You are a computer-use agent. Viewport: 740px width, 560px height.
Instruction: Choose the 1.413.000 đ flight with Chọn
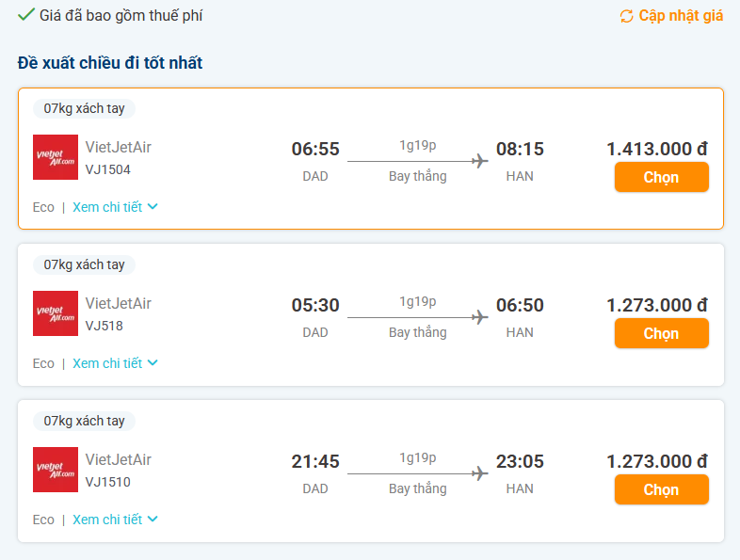click(661, 177)
